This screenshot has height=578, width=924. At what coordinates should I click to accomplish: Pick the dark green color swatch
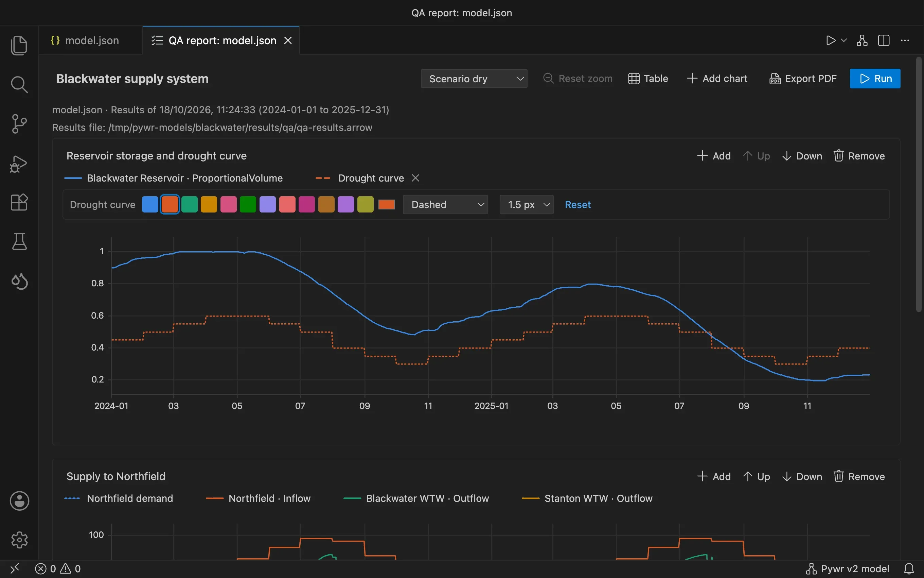(x=248, y=205)
